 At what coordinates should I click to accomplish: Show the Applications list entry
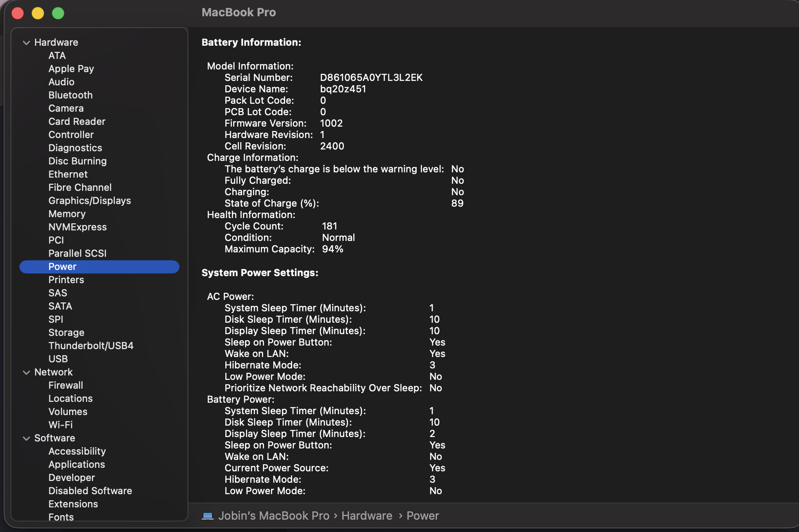pos(77,464)
